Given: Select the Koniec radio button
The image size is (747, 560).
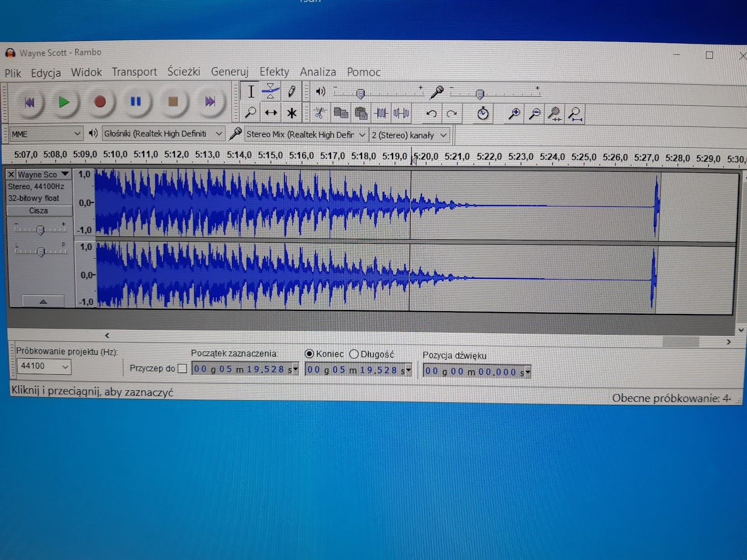Looking at the screenshot, I should [309, 354].
